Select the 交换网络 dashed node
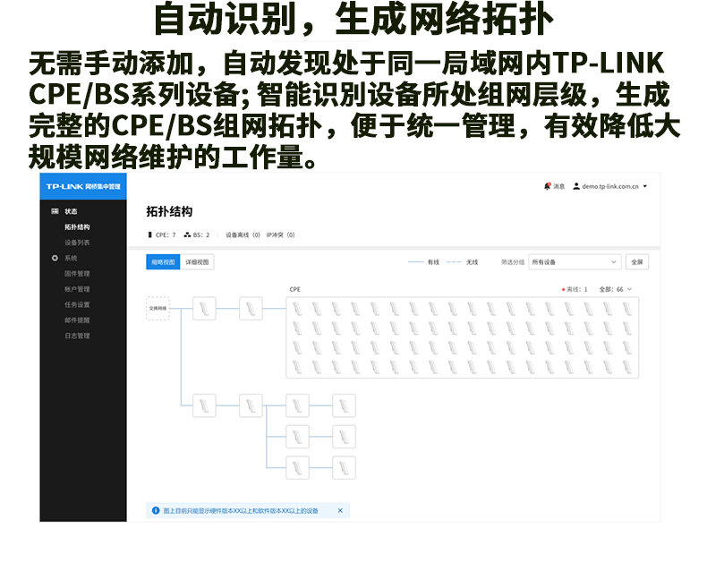Screen dimensions: 707x588 coord(158,309)
